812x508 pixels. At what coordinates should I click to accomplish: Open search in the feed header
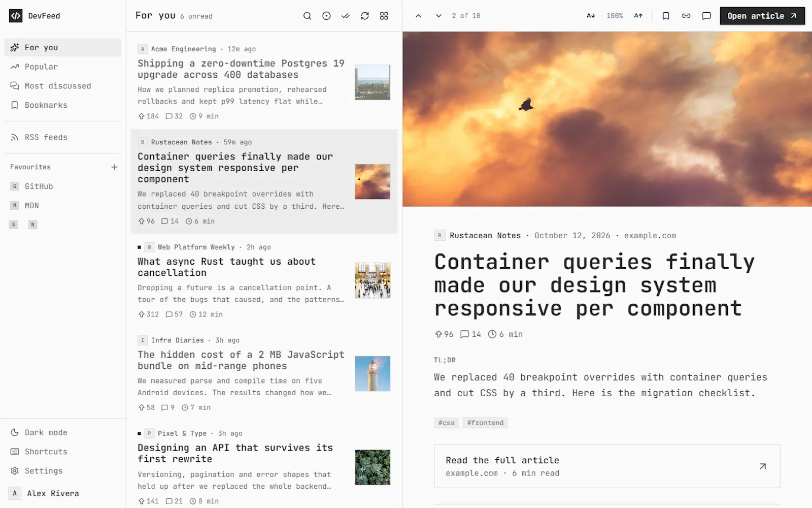coord(307,16)
